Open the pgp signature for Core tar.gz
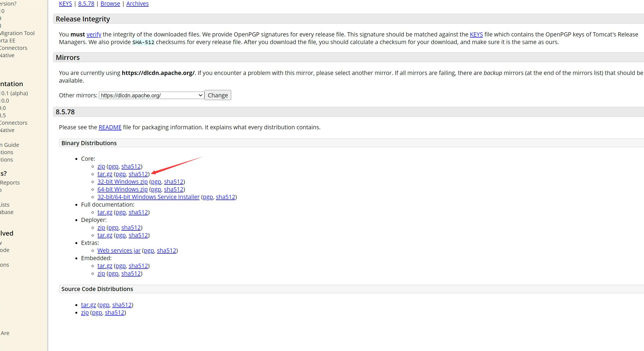This screenshot has height=351, width=644. tap(121, 174)
